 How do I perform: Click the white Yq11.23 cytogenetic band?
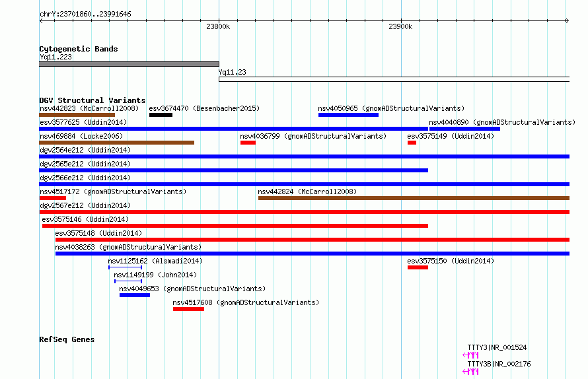[394, 79]
